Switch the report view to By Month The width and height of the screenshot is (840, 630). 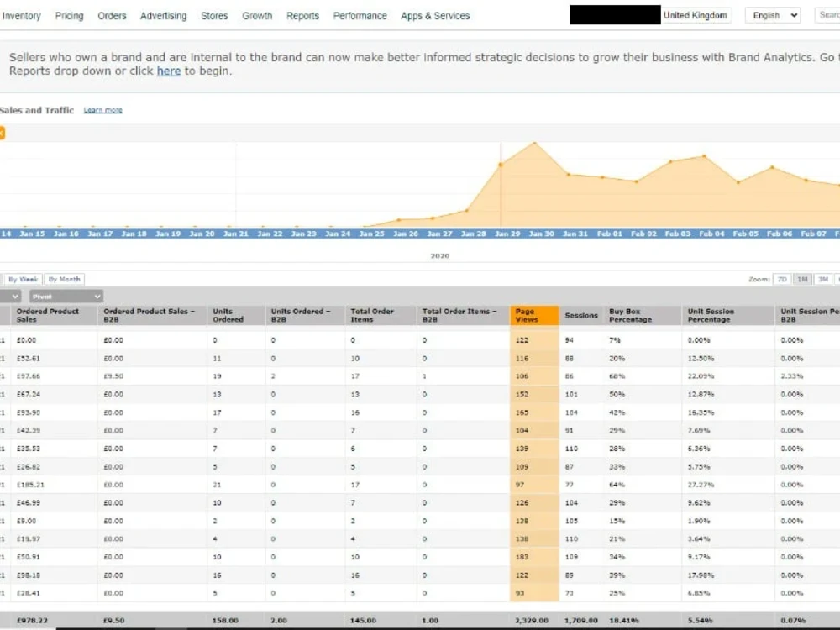click(65, 279)
